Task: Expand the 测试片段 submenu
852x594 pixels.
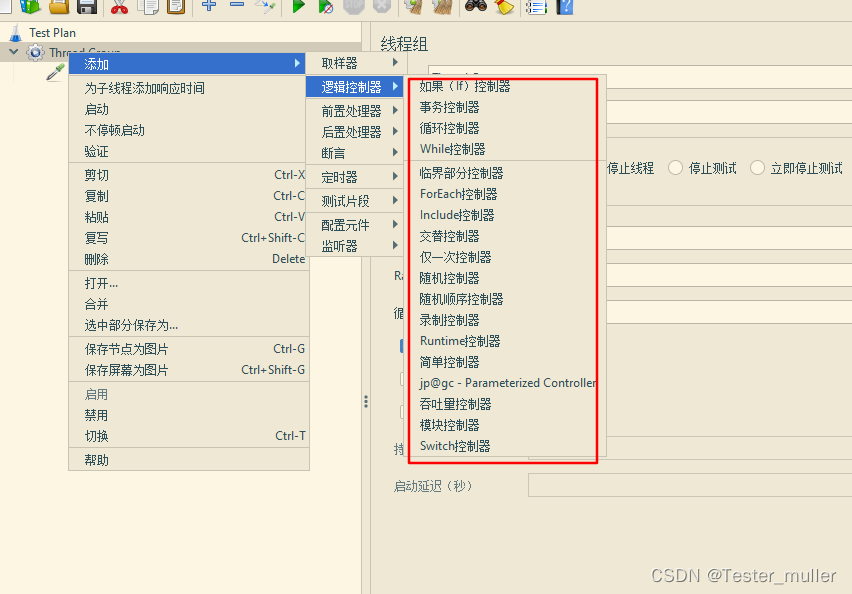Action: coord(354,201)
